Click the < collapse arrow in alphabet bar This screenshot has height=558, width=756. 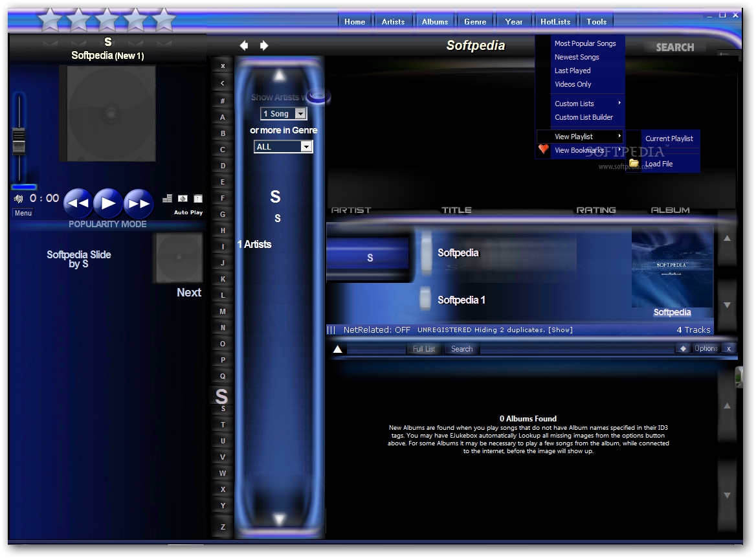point(223,83)
